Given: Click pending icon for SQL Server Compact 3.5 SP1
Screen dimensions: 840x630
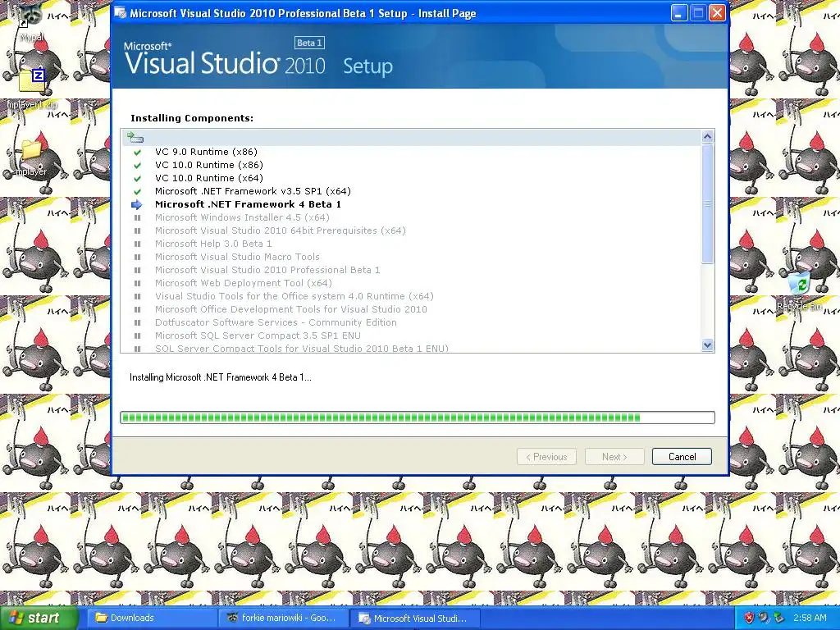Looking at the screenshot, I should pos(137,336).
